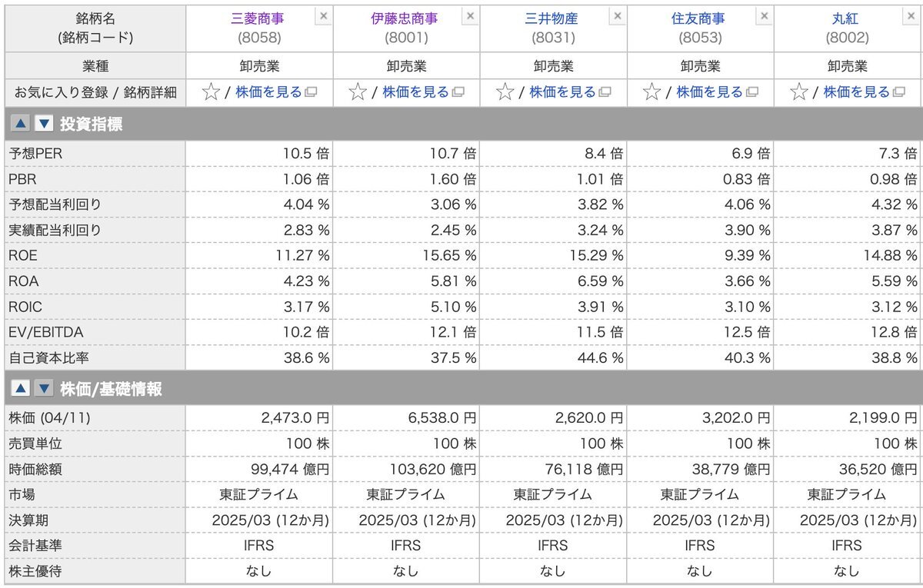Select the EV/EBITDA row label

[45, 332]
